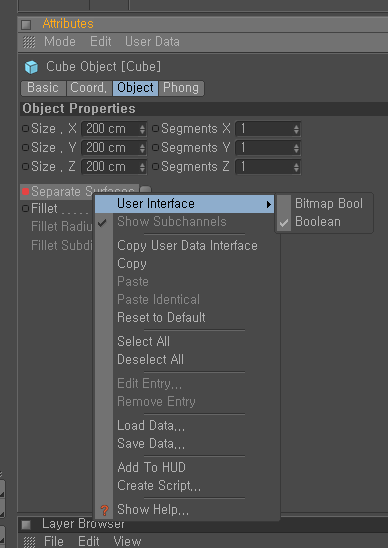This screenshot has width=388, height=548.
Task: Open the Layer Browser Edit menu
Action: point(88,541)
